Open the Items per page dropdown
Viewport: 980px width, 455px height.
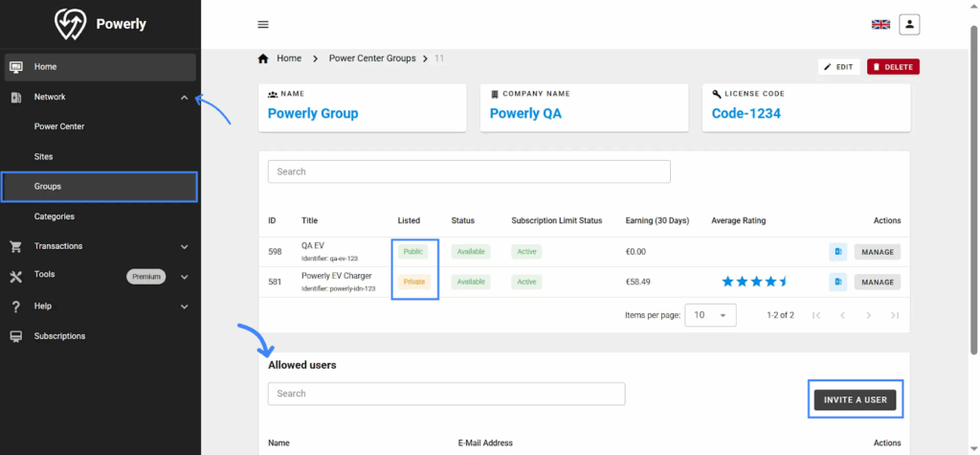click(711, 315)
